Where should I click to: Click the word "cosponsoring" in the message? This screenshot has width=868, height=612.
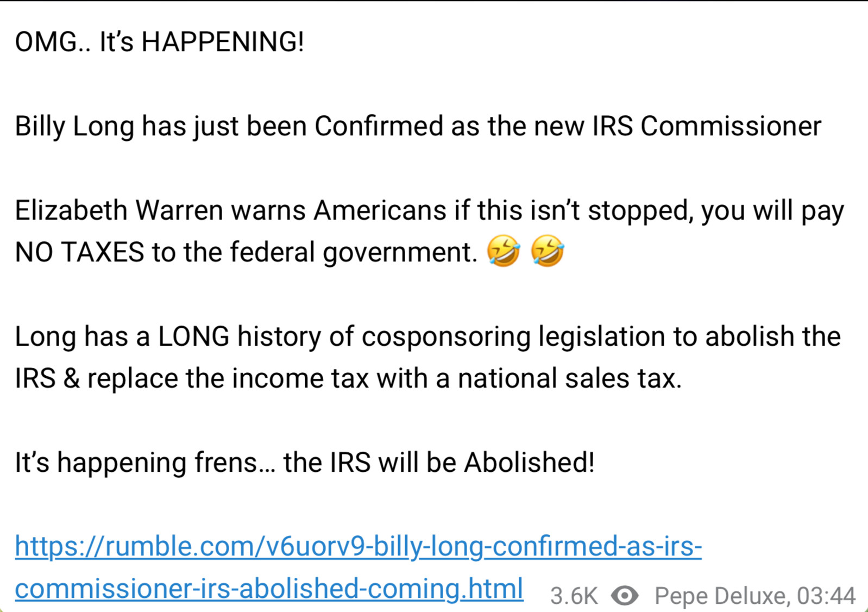click(x=446, y=336)
